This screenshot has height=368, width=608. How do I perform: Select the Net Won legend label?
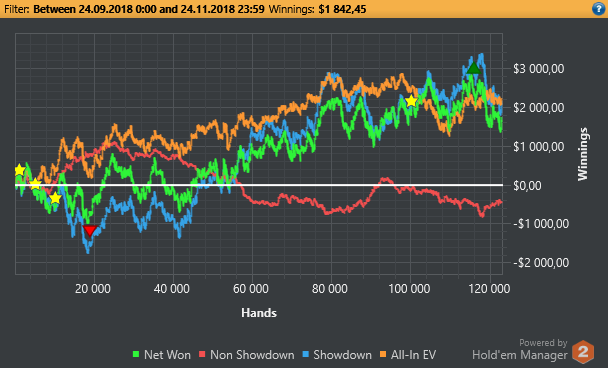tap(167, 355)
